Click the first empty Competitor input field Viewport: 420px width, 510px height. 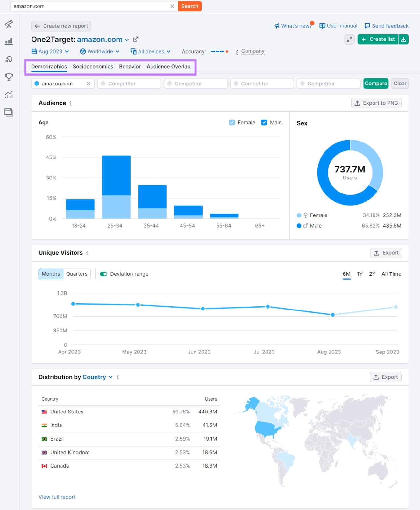coord(129,84)
